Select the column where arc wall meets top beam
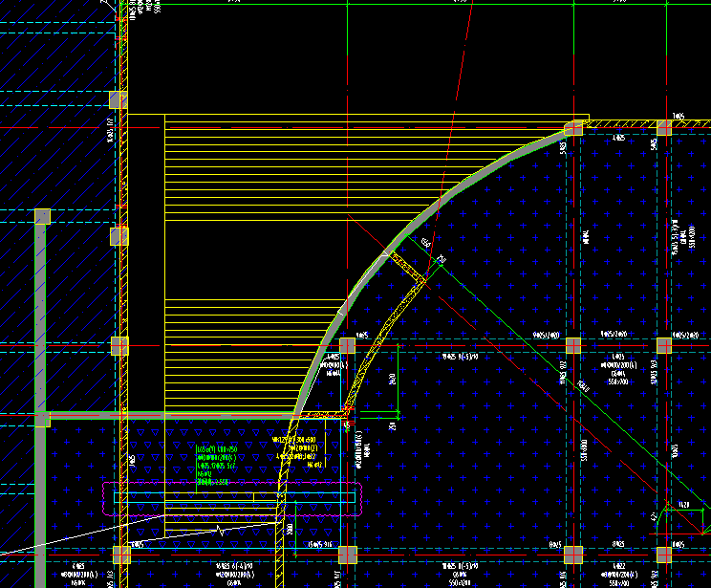 click(x=574, y=128)
